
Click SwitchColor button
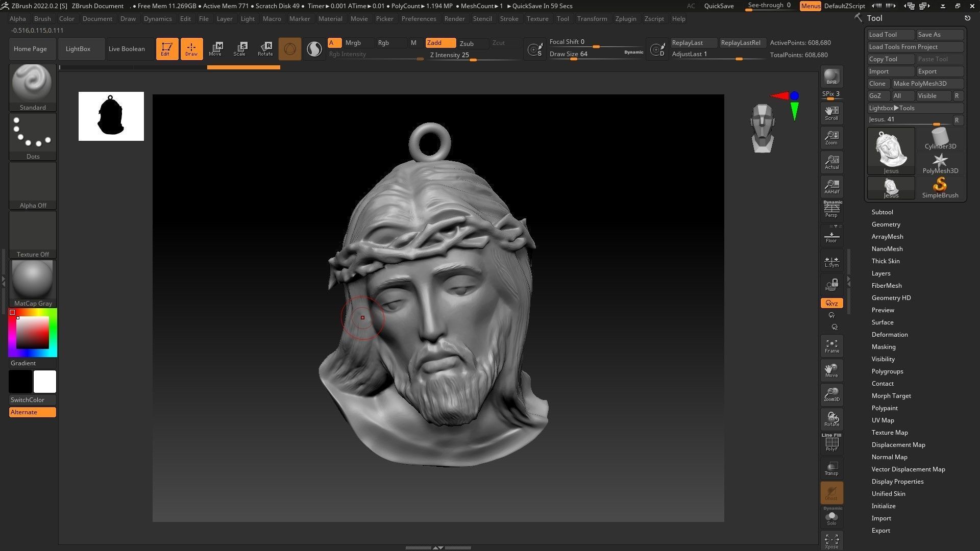pos(33,399)
